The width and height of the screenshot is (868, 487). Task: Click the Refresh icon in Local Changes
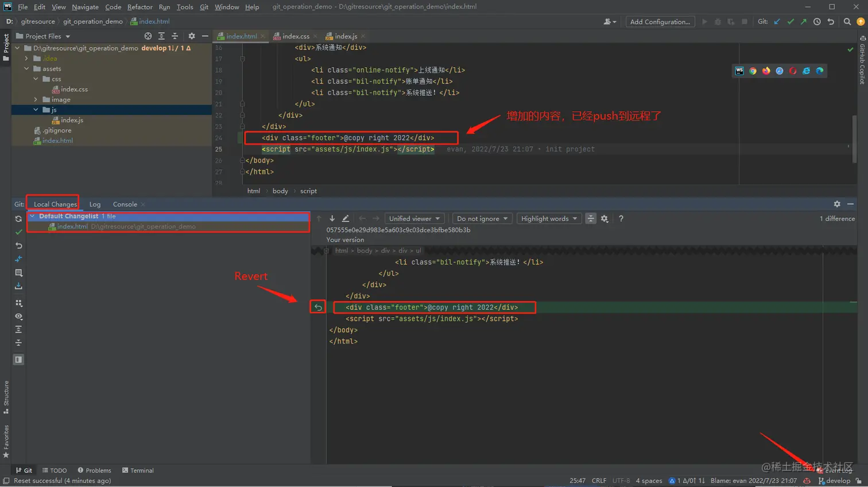[18, 219]
